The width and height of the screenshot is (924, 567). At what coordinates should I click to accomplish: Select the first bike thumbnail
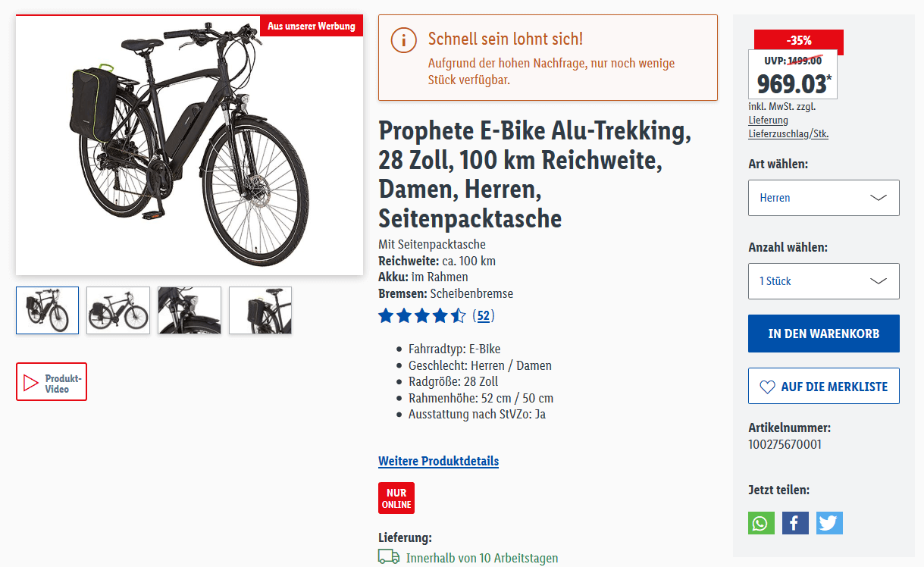[x=47, y=310]
